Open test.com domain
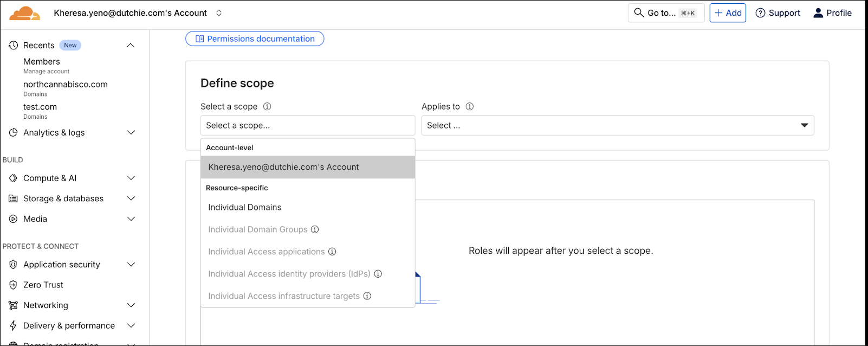The image size is (868, 346). (x=40, y=107)
